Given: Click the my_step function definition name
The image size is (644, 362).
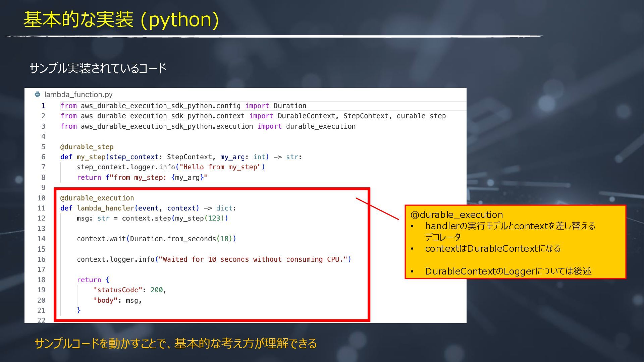Looking at the screenshot, I should (91, 157).
